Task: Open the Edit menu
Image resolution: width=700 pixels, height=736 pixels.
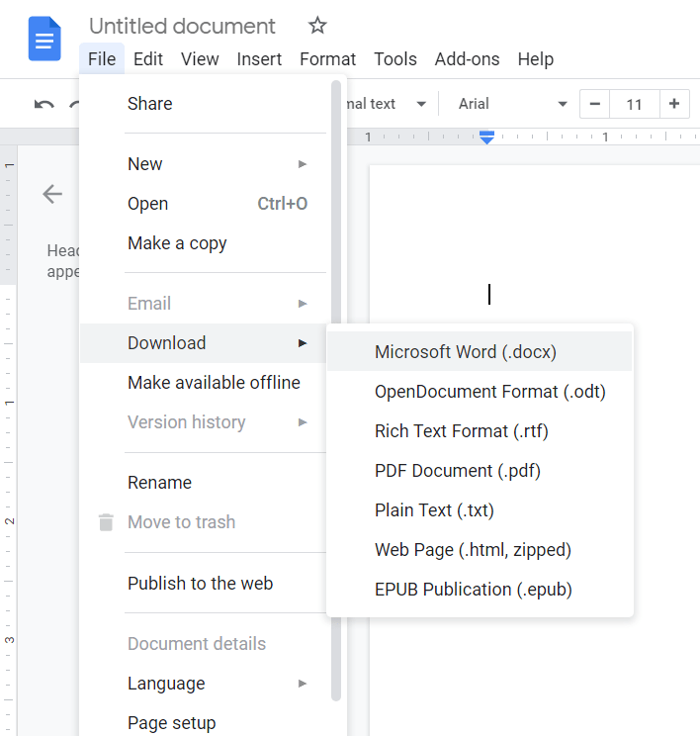Action: pos(148,59)
